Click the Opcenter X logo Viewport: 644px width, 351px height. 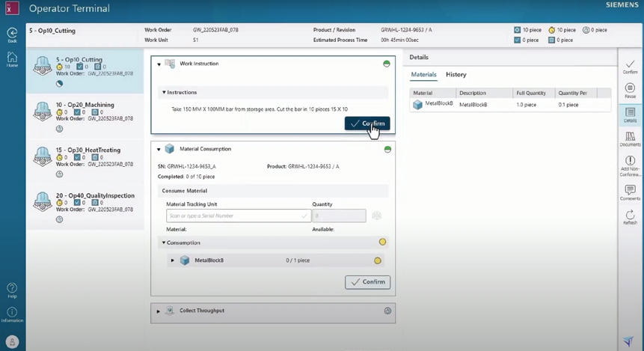click(12, 8)
